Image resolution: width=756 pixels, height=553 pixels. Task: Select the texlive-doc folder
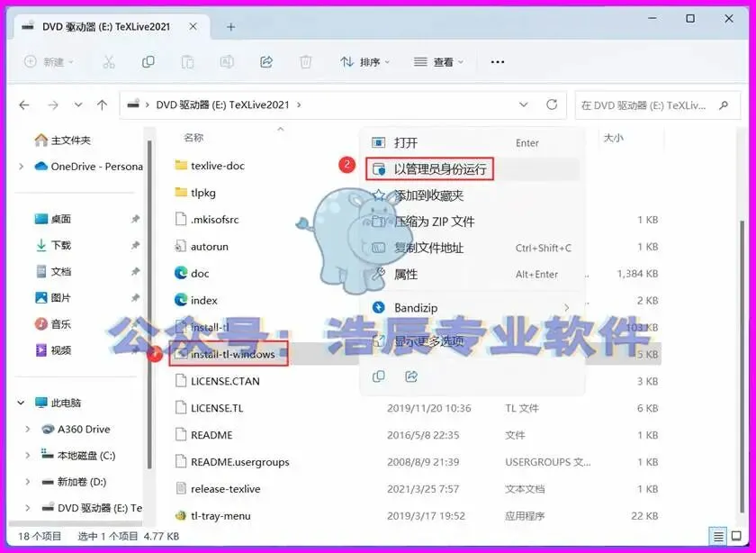coord(211,166)
